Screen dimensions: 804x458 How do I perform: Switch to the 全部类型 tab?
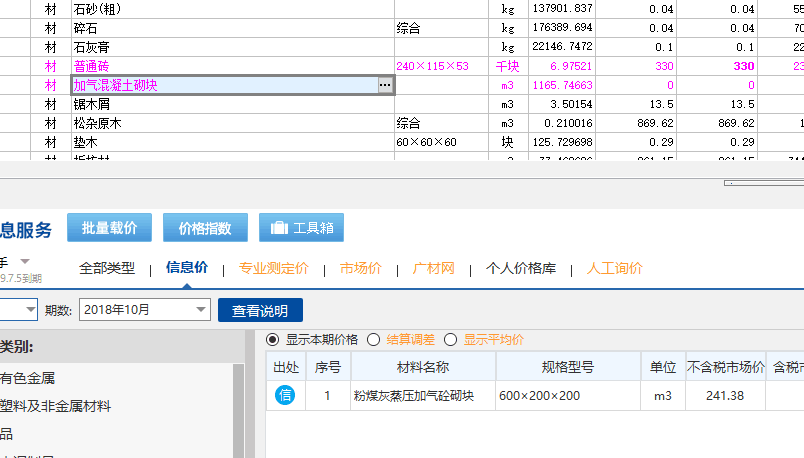(107, 268)
